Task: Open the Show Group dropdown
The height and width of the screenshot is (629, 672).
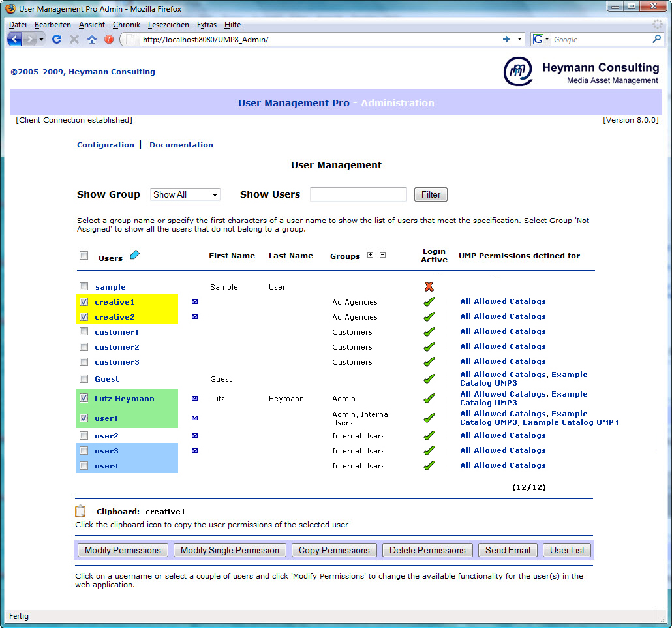Action: click(185, 194)
